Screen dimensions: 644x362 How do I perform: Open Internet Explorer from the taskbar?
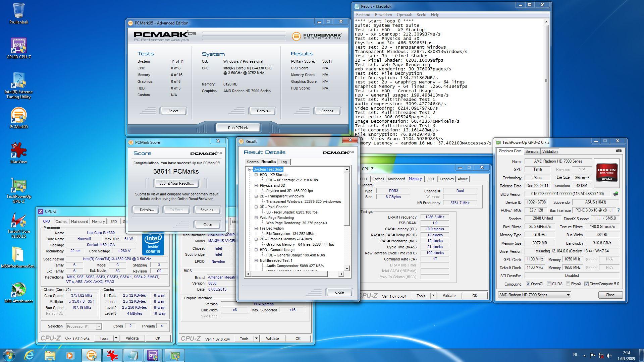29,355
